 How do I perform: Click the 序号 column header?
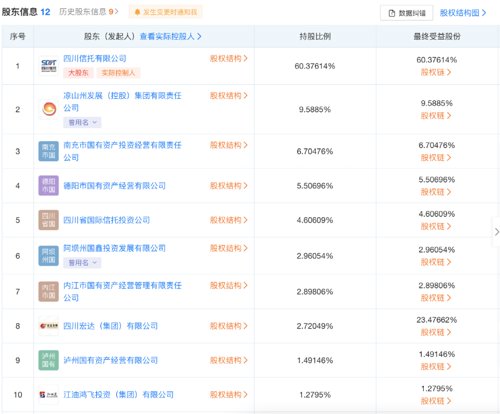pos(18,36)
